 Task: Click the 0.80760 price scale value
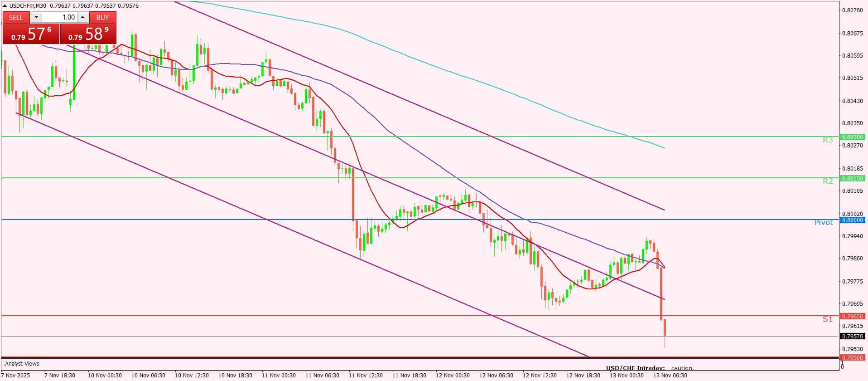[852, 10]
